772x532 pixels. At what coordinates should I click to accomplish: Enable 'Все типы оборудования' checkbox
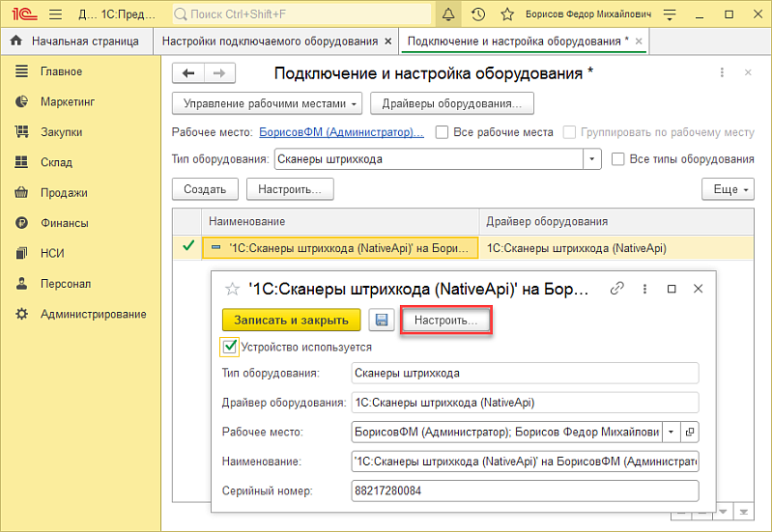[x=618, y=159]
